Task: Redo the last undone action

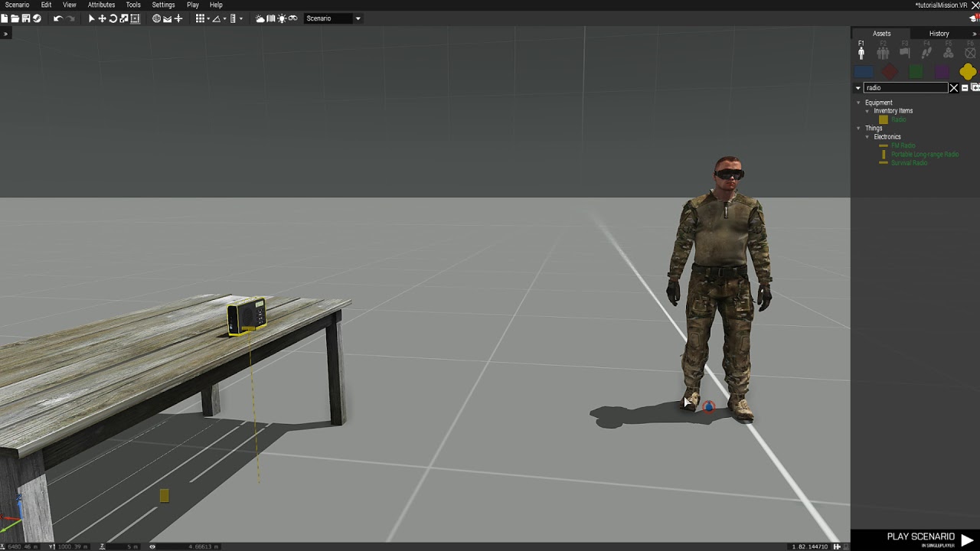Action: [x=70, y=18]
